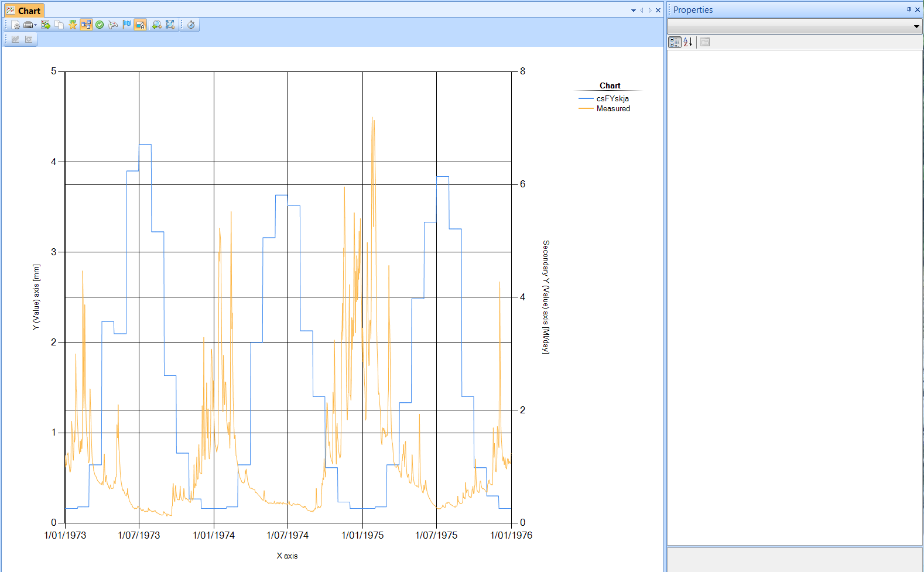Viewport: 924px width, 572px height.
Task: Click the greyed line chart icon
Action: pyautogui.click(x=15, y=39)
